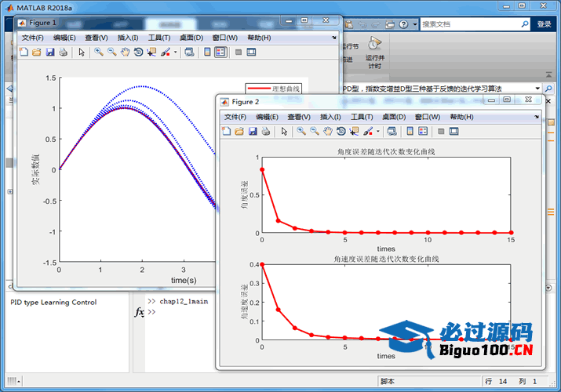Viewport: 561px width, 392px height.
Task: Hide plot tools in Figure 2
Action: tap(441, 132)
